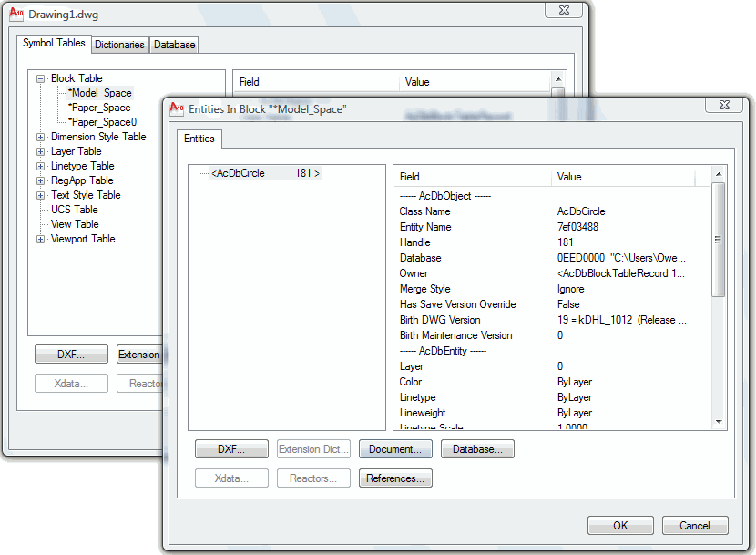Click the Document... button

point(395,449)
